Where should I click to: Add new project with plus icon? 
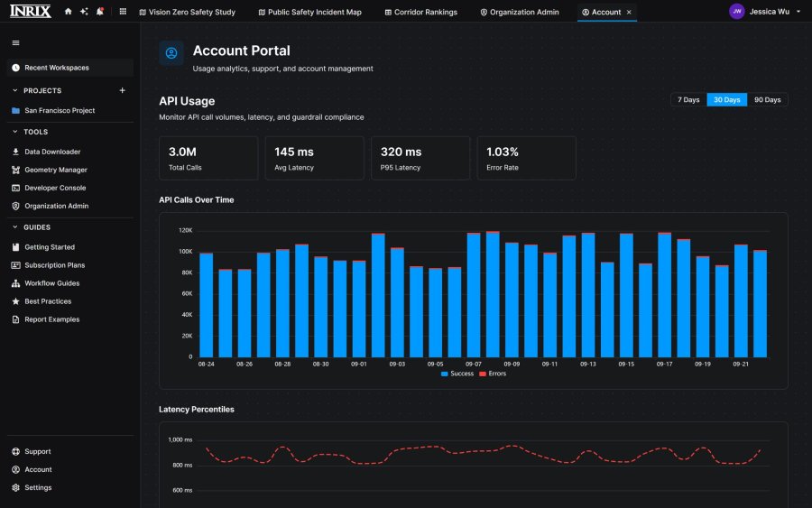click(122, 90)
